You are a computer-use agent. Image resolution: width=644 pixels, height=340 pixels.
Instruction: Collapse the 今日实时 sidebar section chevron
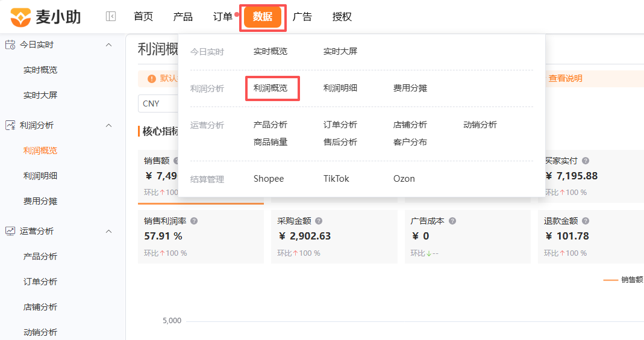[109, 45]
